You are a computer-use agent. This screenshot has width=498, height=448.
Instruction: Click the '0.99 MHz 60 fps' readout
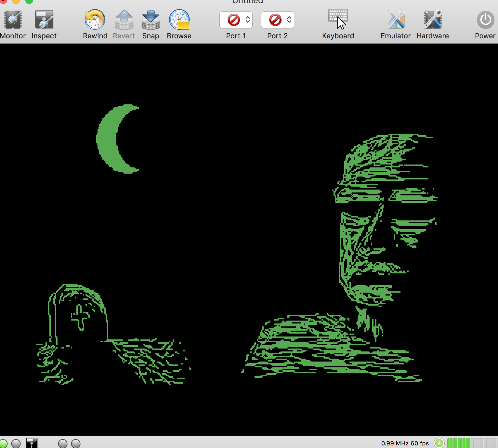(405, 443)
